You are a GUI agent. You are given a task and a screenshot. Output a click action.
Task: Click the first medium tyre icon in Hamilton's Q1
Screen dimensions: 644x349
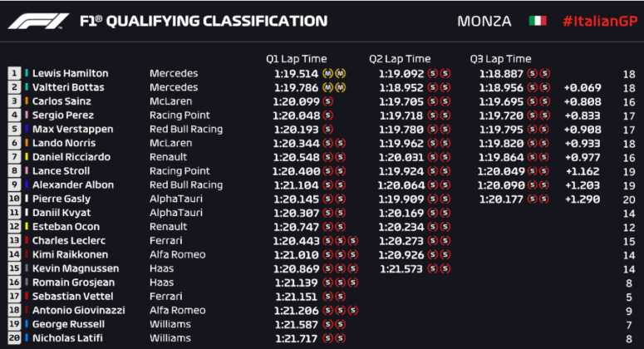327,73
